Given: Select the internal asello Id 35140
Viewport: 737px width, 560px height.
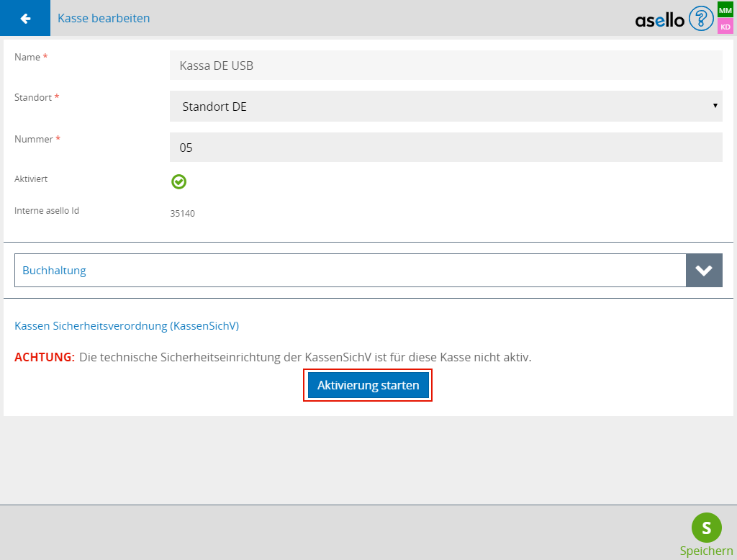Looking at the screenshot, I should point(183,214).
